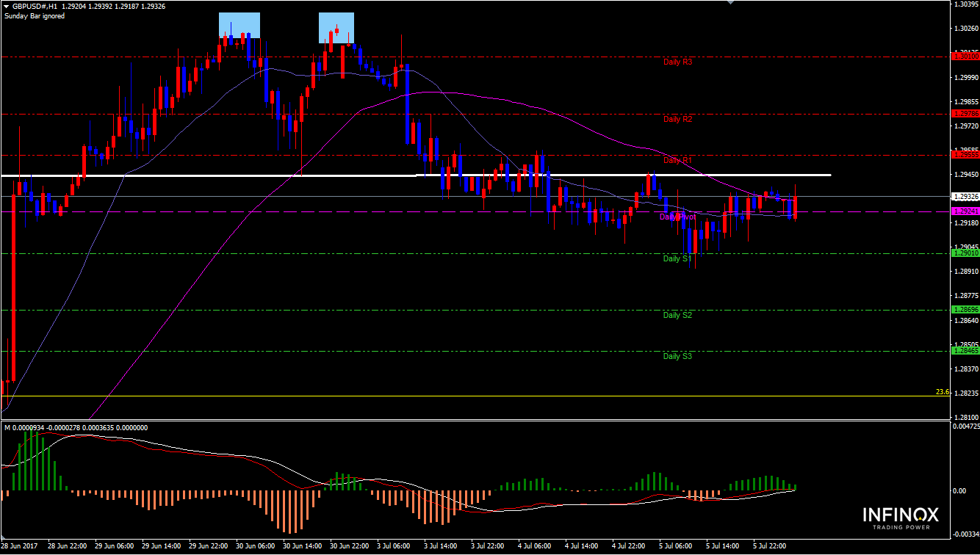This screenshot has height=555, width=980.
Task: Click the right end of white horizontal line
Action: (829, 175)
